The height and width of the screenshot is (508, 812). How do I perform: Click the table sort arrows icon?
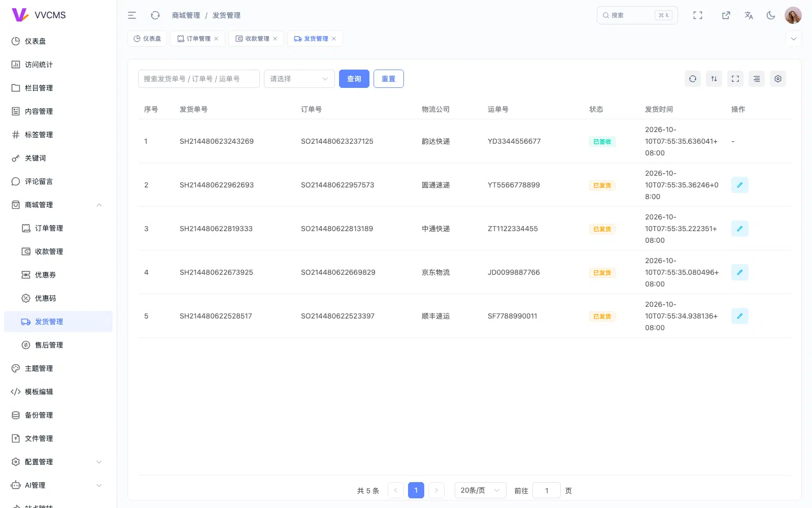pyautogui.click(x=714, y=79)
